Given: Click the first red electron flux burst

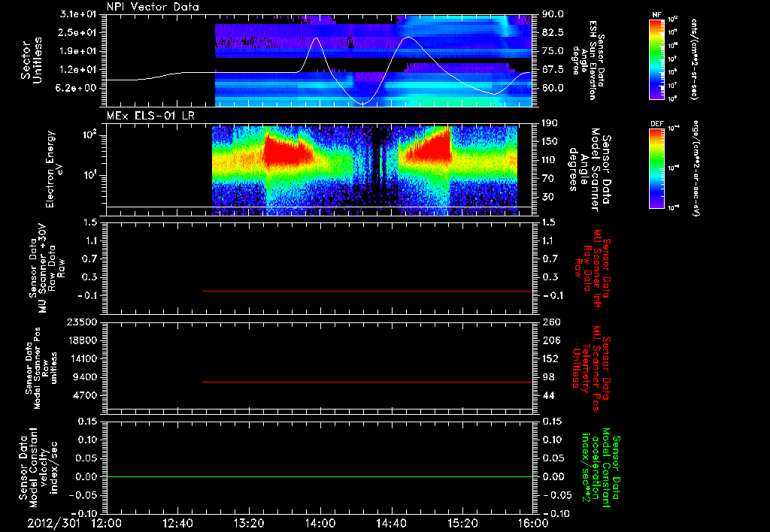Looking at the screenshot, I should (287, 151).
